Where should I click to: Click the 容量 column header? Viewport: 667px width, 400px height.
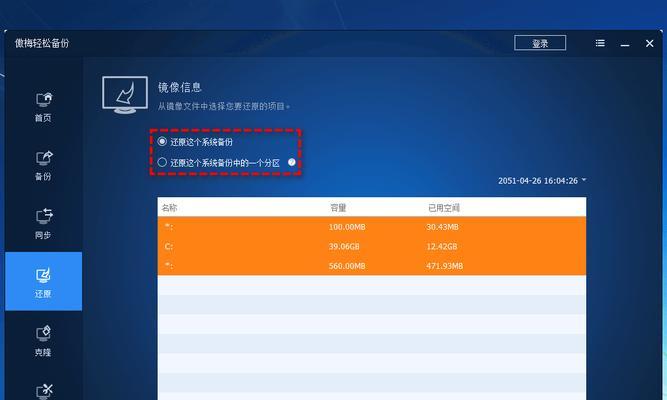[x=338, y=208]
